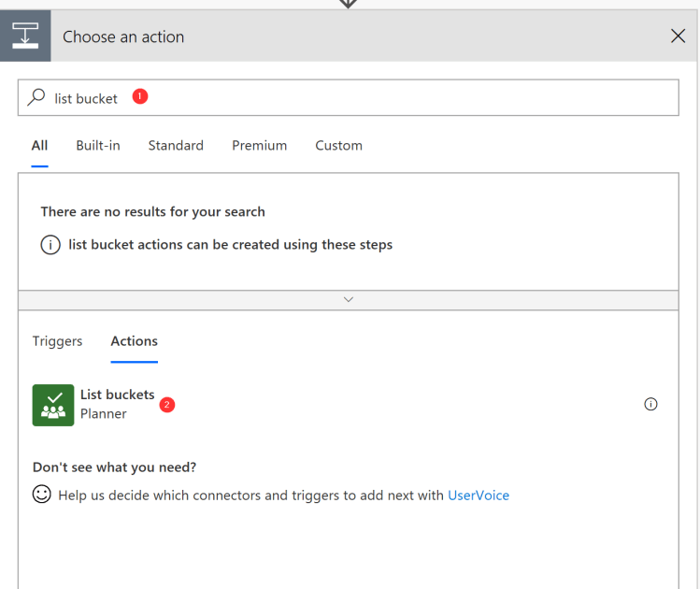Image resolution: width=700 pixels, height=589 pixels.
Task: Click into the 'list bucket' search field
Action: pyautogui.click(x=374, y=97)
